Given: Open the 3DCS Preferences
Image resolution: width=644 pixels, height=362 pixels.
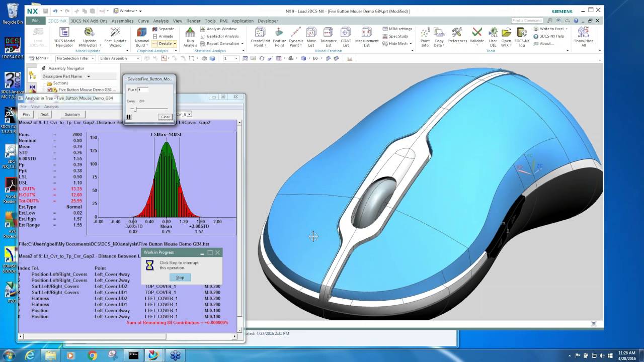Looking at the screenshot, I should coord(457,35).
